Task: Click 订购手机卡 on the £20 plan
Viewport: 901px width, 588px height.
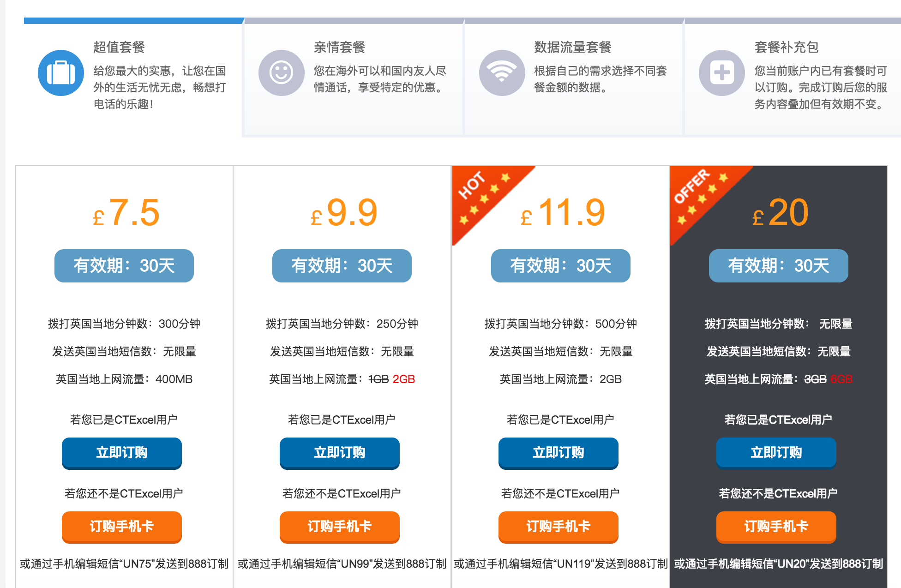Action: click(776, 527)
